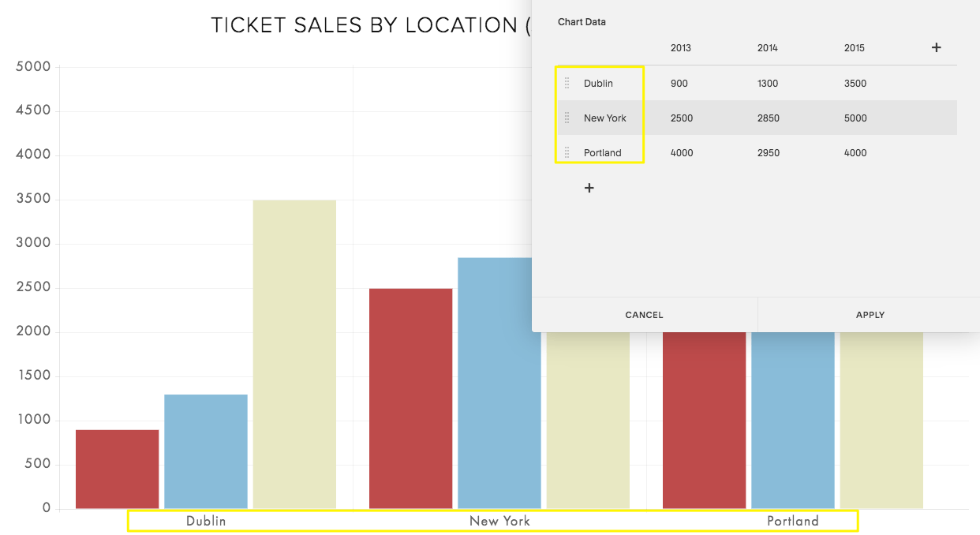
Task: Click the Portland label on the x-axis
Action: [794, 521]
